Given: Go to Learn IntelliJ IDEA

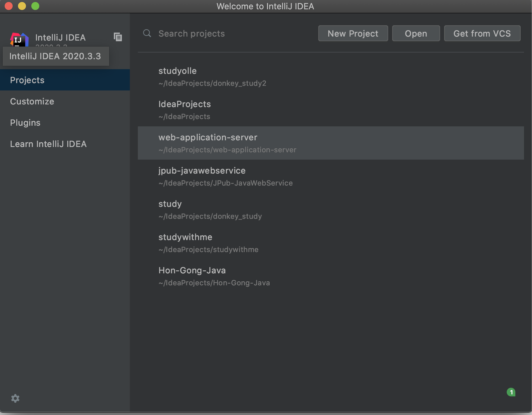Looking at the screenshot, I should point(65,144).
